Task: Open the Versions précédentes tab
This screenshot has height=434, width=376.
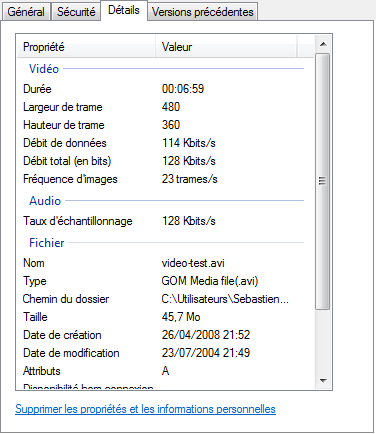Action: [202, 12]
